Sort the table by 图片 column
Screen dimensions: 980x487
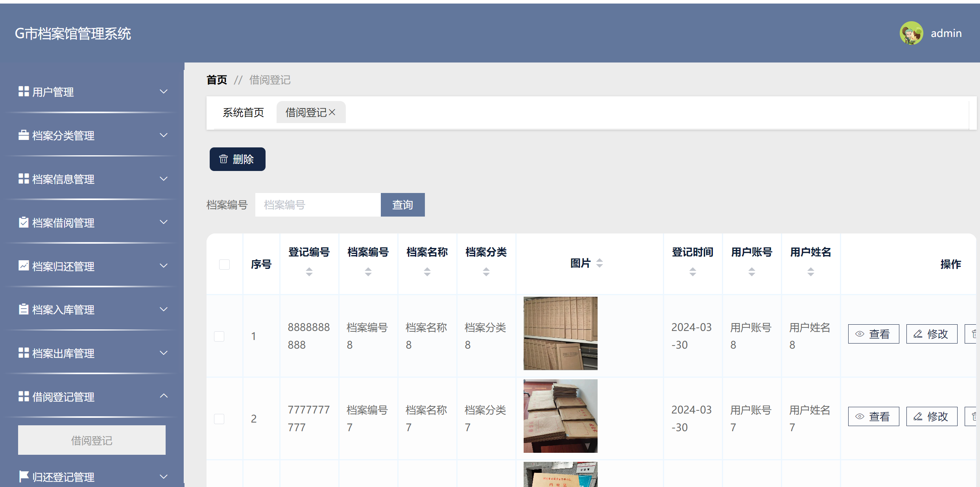[600, 263]
